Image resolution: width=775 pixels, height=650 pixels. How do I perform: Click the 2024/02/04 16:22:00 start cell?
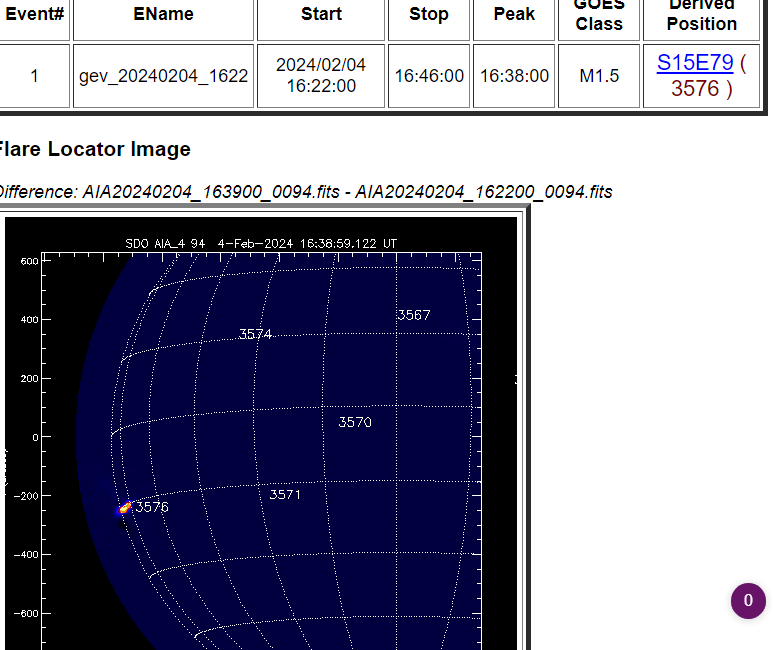321,76
